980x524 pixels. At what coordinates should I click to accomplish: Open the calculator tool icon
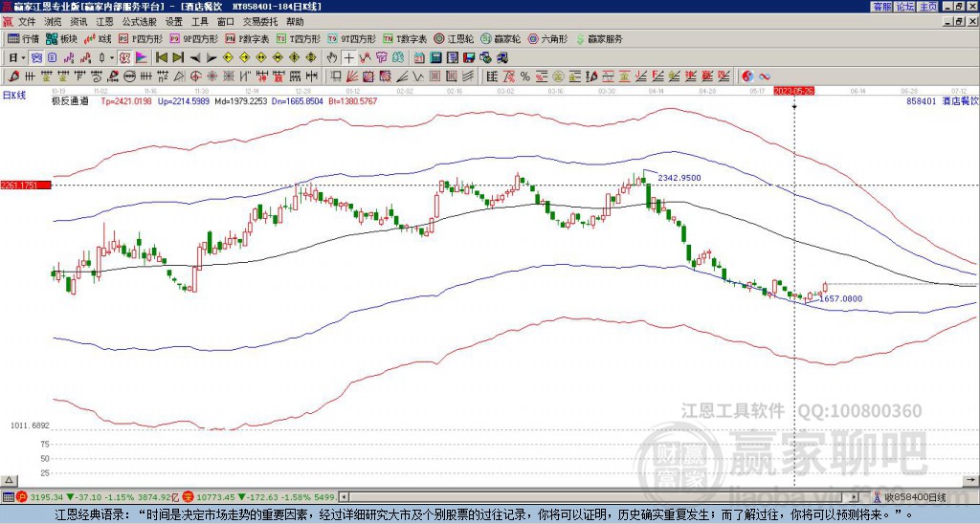[x=435, y=57]
